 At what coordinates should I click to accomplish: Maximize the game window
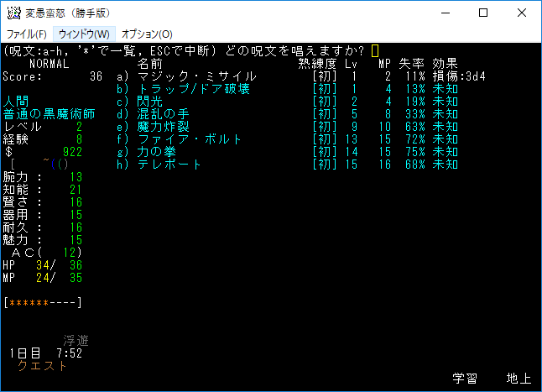[x=483, y=13]
